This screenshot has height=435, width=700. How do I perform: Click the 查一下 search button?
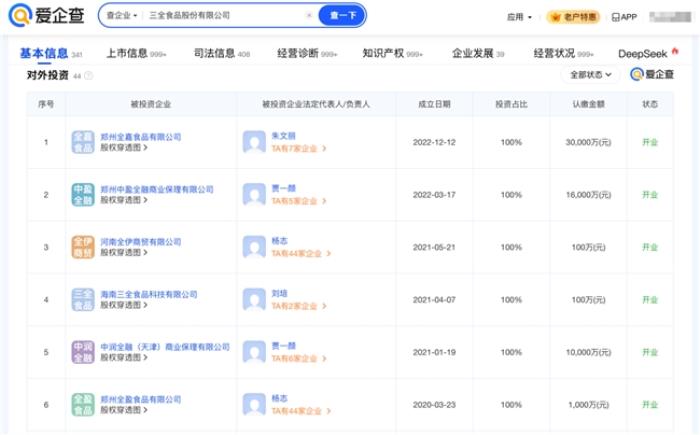[342, 15]
